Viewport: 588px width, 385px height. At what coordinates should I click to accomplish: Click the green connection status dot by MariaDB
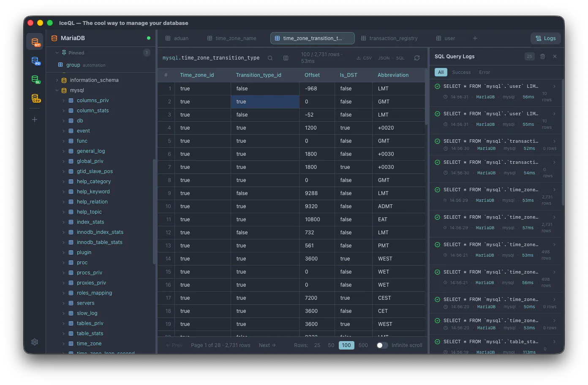(x=149, y=38)
